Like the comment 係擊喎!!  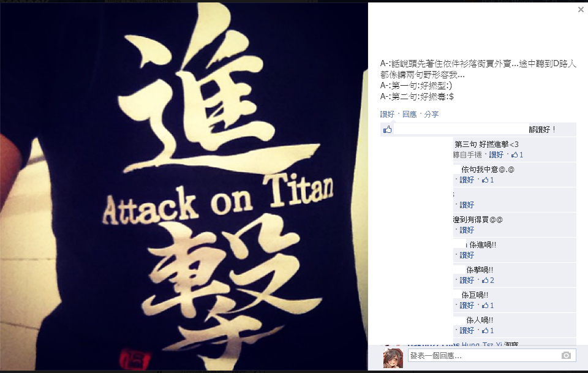467,281
